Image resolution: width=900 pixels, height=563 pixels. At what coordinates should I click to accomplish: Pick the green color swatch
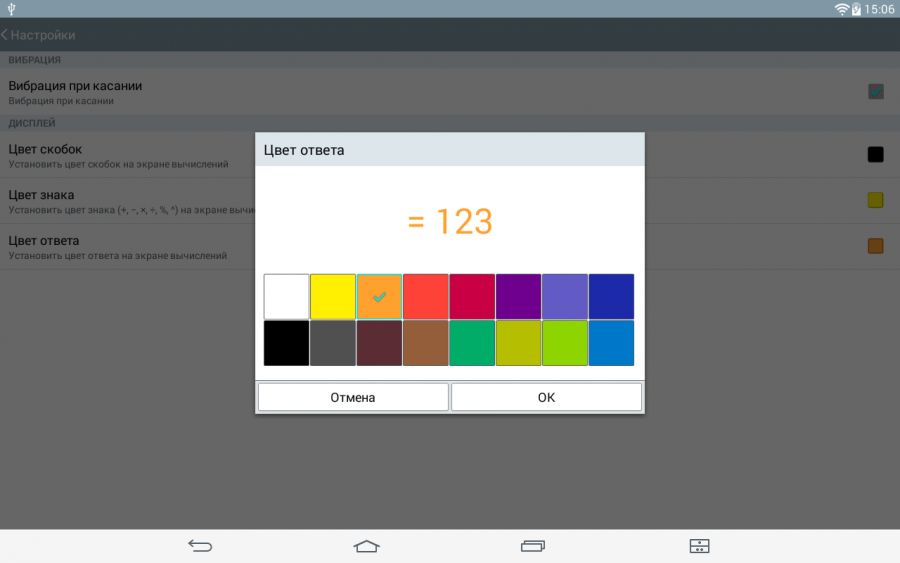(472, 343)
